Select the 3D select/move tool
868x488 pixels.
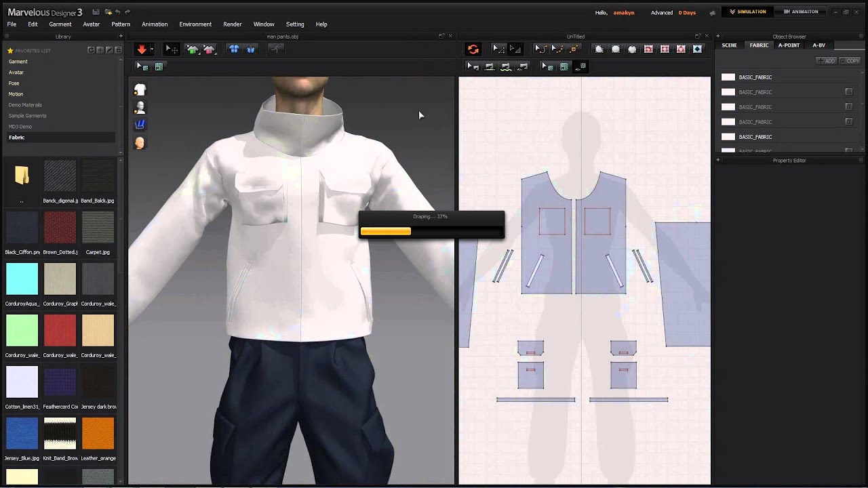click(172, 49)
